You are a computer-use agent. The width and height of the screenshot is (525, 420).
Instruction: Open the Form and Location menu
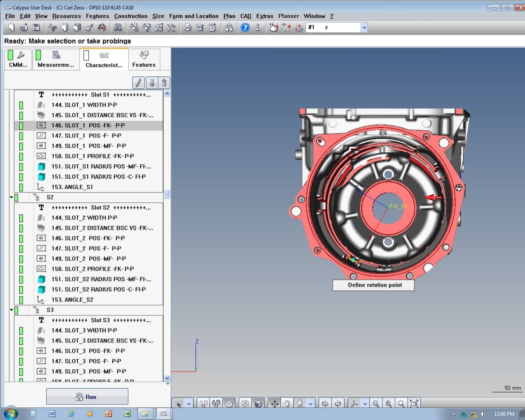(x=193, y=16)
